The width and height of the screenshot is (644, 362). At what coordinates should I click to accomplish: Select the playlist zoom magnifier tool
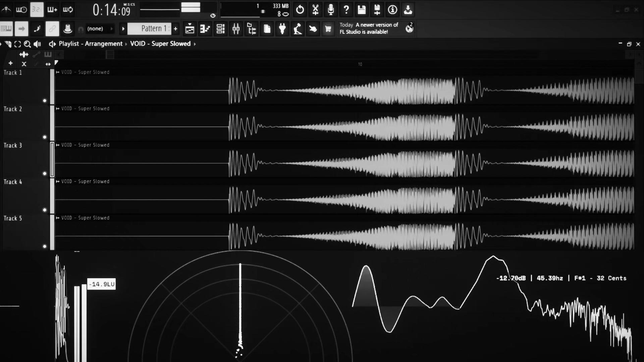pyautogui.click(x=27, y=44)
